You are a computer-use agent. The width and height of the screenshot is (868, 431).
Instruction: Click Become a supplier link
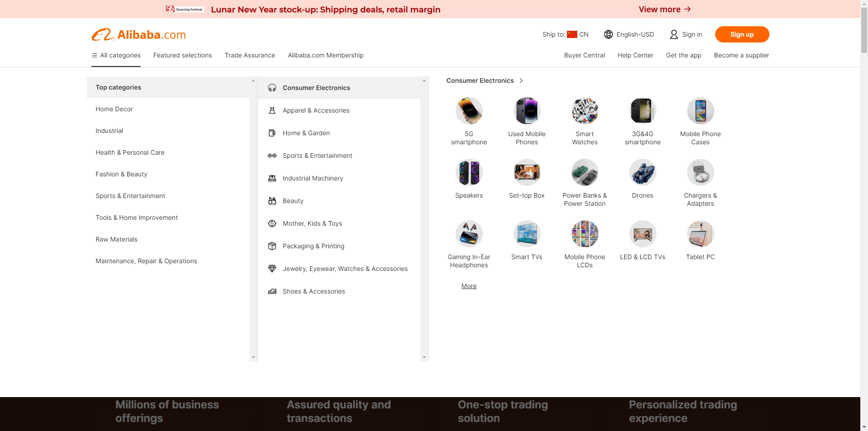(741, 55)
